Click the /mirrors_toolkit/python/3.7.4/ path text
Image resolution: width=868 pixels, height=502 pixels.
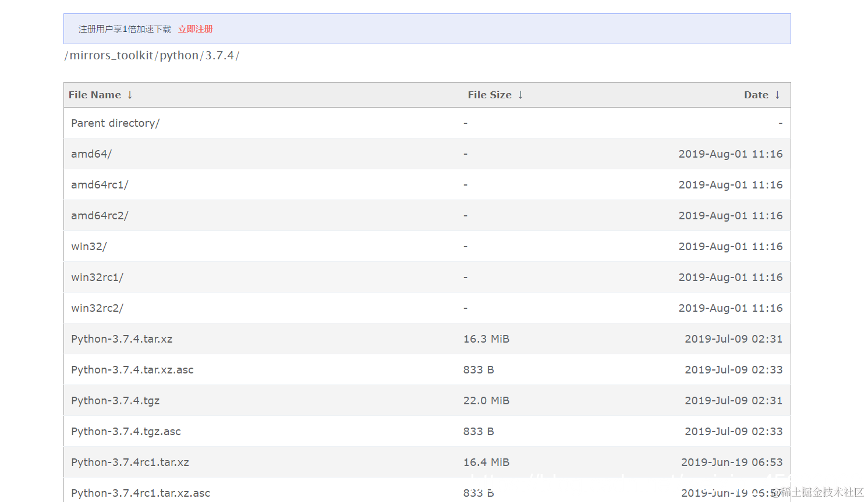pos(152,56)
